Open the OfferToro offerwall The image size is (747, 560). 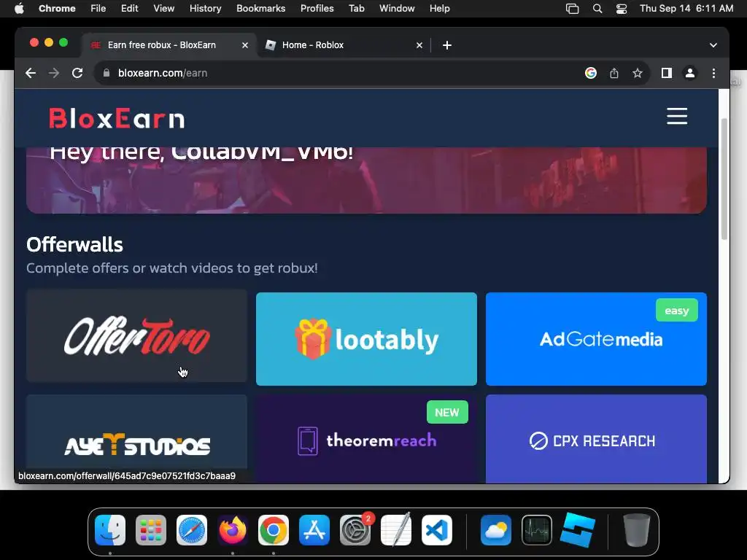(136, 335)
